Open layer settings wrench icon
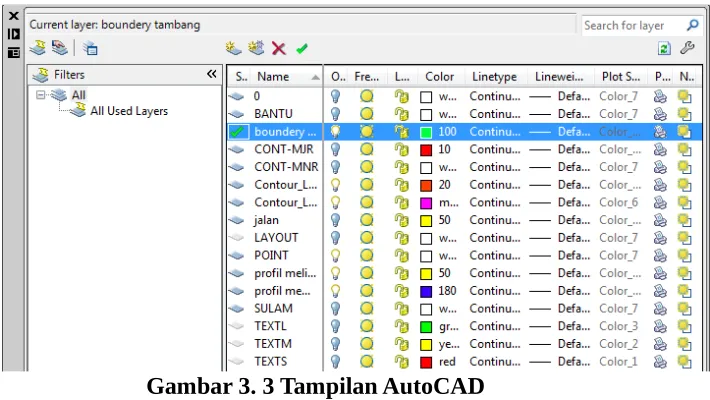 click(x=687, y=48)
